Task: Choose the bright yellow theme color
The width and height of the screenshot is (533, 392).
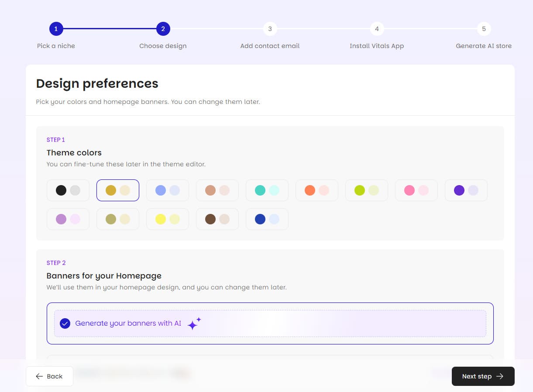Action: [x=168, y=219]
